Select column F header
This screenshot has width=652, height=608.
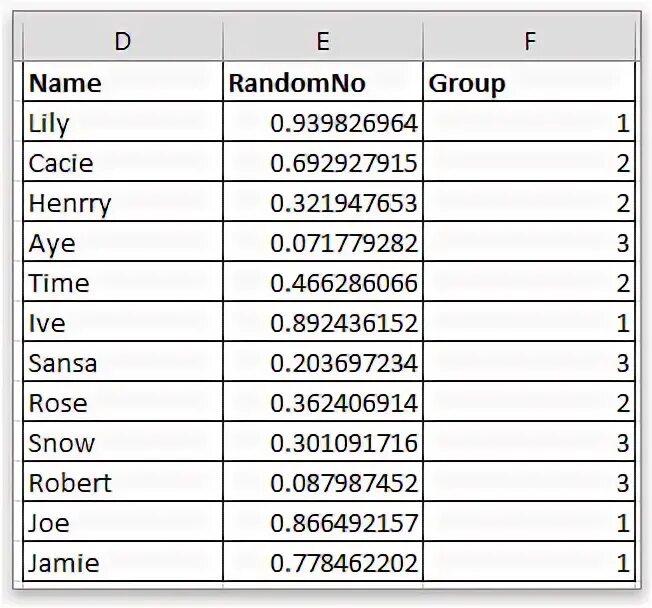(x=529, y=41)
